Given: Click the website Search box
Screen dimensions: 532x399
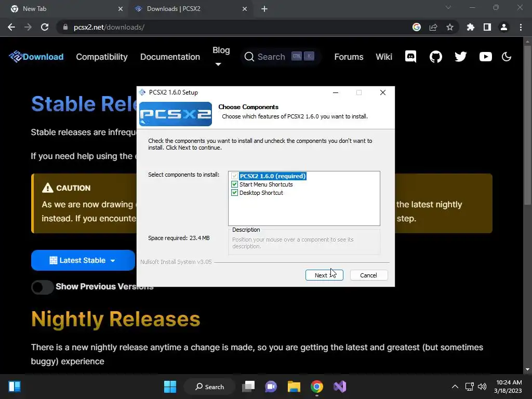Looking at the screenshot, I should (x=280, y=57).
